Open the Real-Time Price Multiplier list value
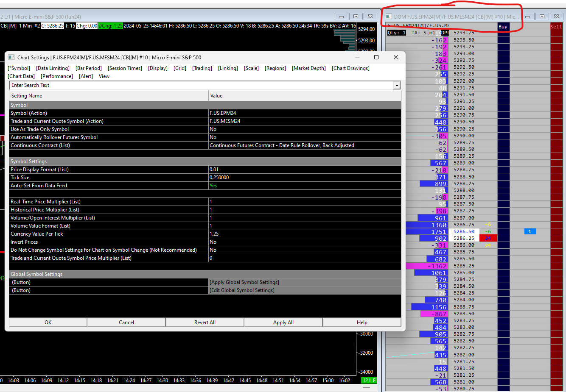The width and height of the screenshot is (566, 392). (305, 202)
